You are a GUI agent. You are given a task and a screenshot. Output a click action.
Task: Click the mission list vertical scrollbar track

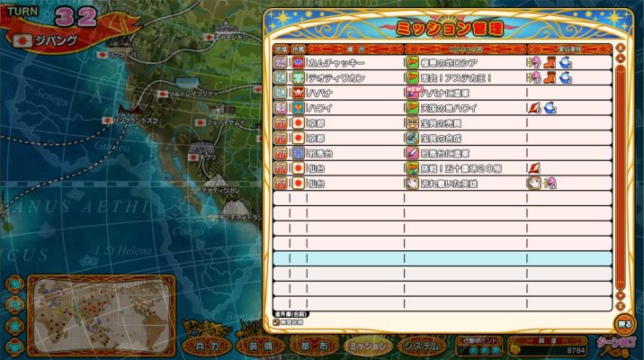(621, 177)
